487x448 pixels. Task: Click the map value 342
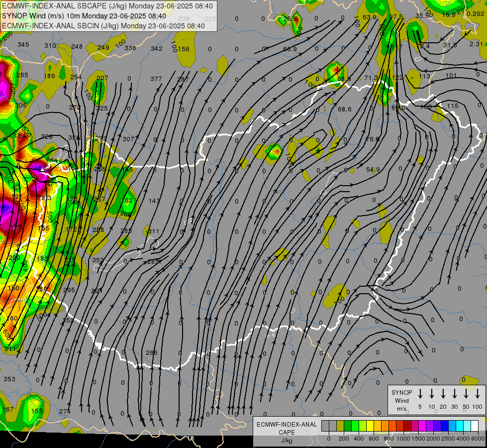click(x=157, y=49)
